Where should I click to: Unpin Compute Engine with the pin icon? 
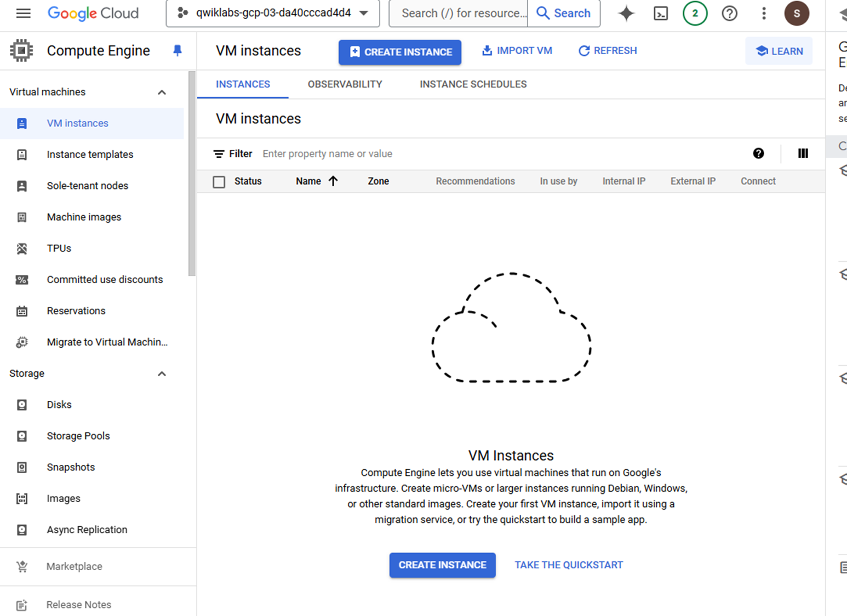pyautogui.click(x=177, y=51)
